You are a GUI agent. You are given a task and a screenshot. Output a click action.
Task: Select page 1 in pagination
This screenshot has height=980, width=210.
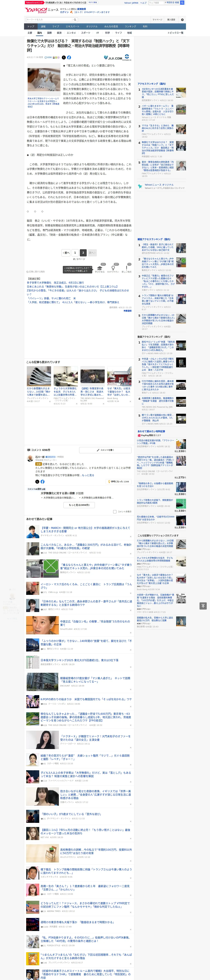click(75, 253)
